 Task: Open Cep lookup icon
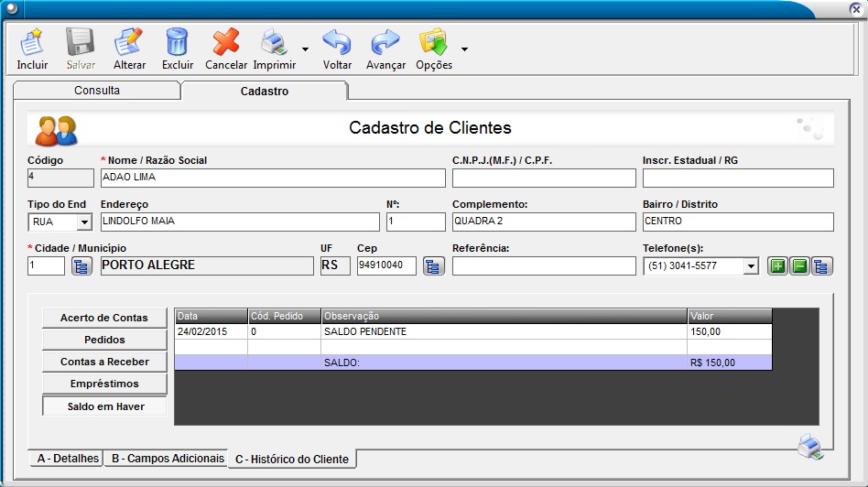pyautogui.click(x=433, y=266)
